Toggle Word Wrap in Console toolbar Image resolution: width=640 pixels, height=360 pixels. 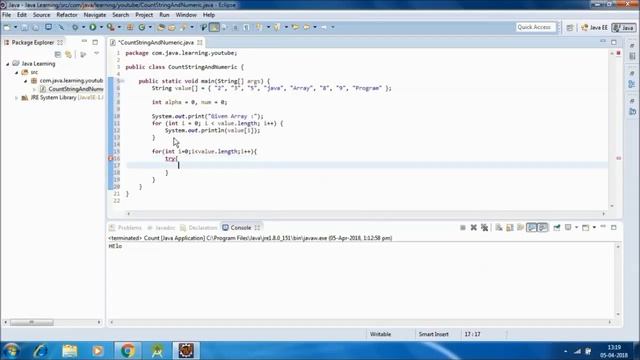coord(520,227)
